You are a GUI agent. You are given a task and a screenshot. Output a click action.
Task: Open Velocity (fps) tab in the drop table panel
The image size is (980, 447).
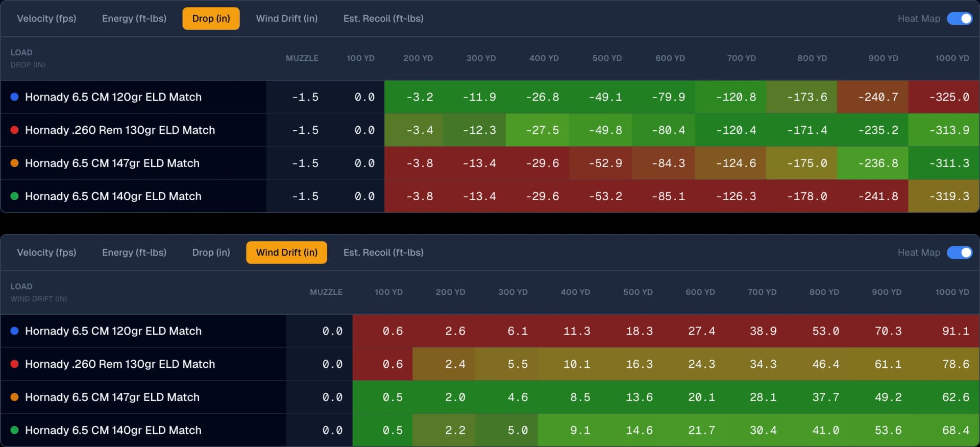click(46, 18)
